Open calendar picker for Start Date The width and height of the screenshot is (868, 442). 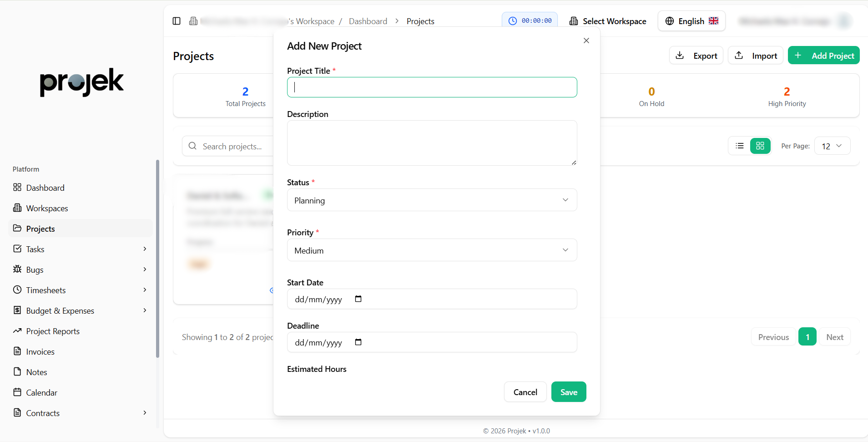click(358, 299)
